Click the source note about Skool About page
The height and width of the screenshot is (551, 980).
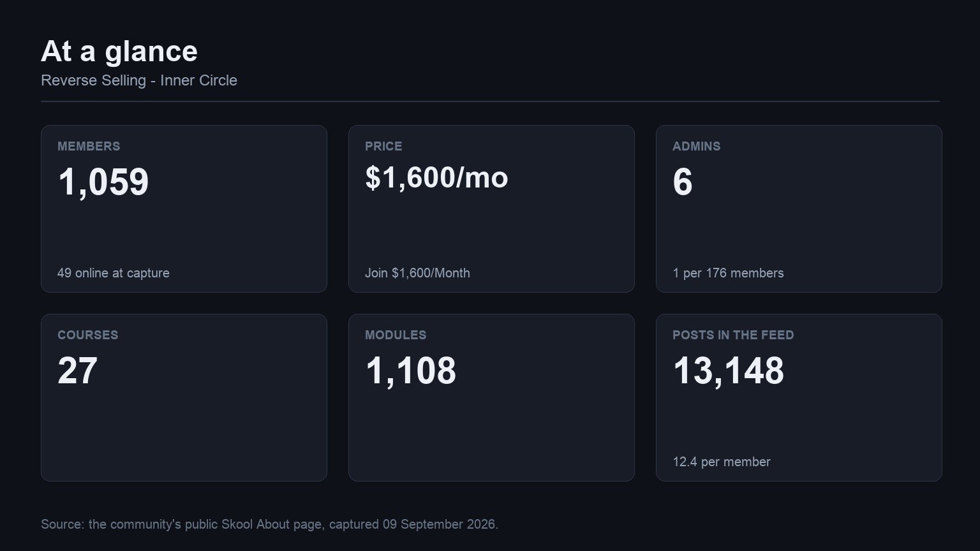tap(269, 524)
